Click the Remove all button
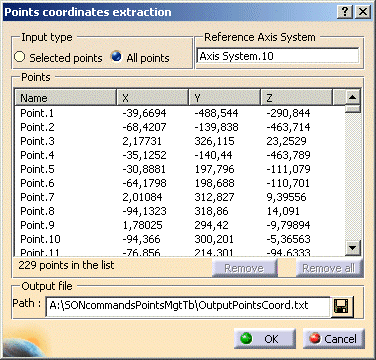This screenshot has width=376, height=360. click(x=329, y=268)
